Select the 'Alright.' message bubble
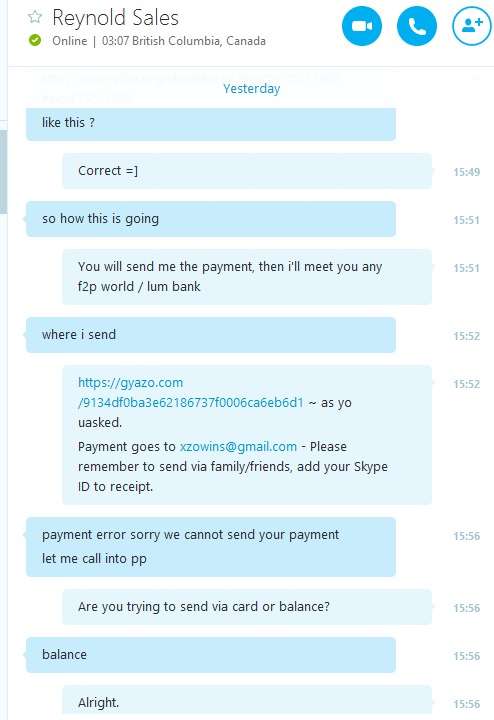This screenshot has width=494, height=720. (x=247, y=699)
